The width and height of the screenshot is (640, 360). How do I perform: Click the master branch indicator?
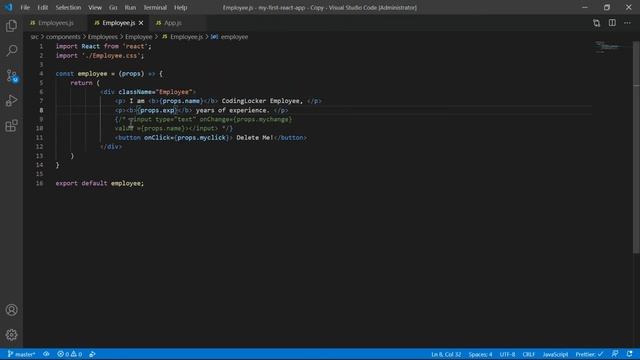click(x=21, y=354)
